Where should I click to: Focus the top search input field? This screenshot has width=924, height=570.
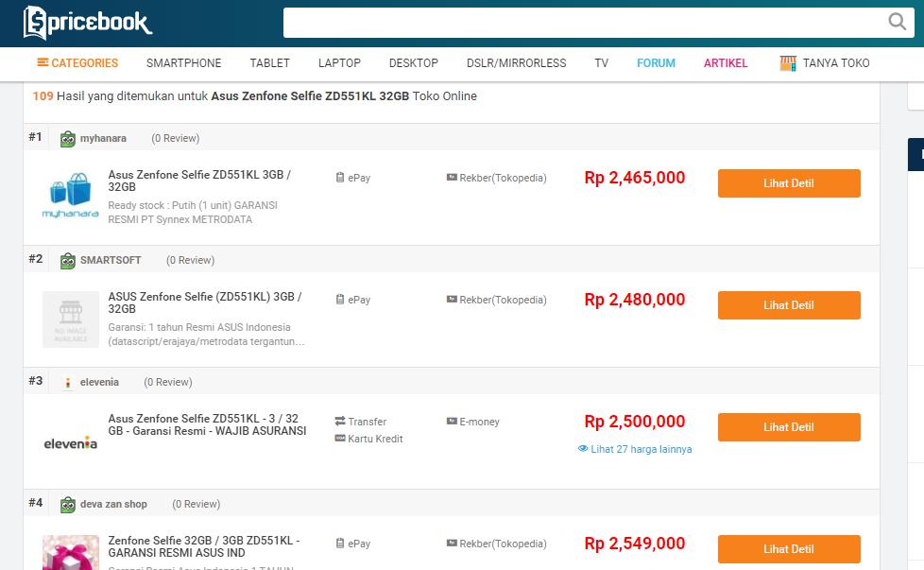tap(583, 23)
